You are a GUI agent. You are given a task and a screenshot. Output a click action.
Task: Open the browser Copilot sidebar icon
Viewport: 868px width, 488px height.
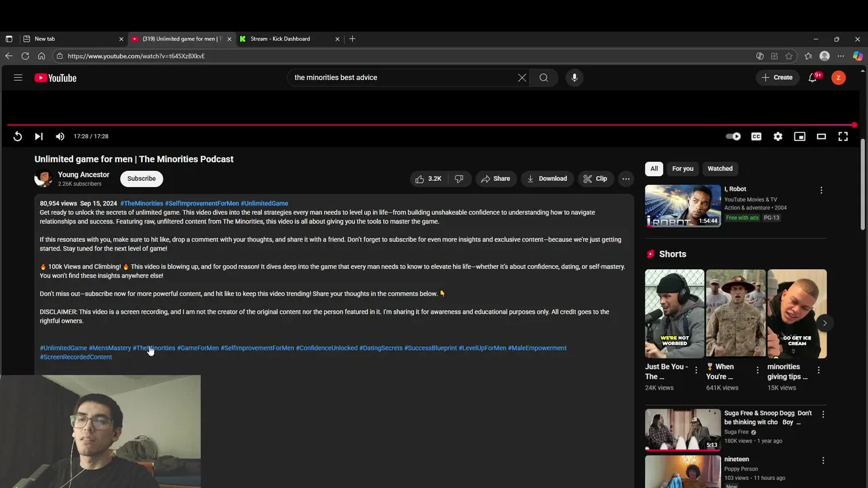tap(858, 56)
